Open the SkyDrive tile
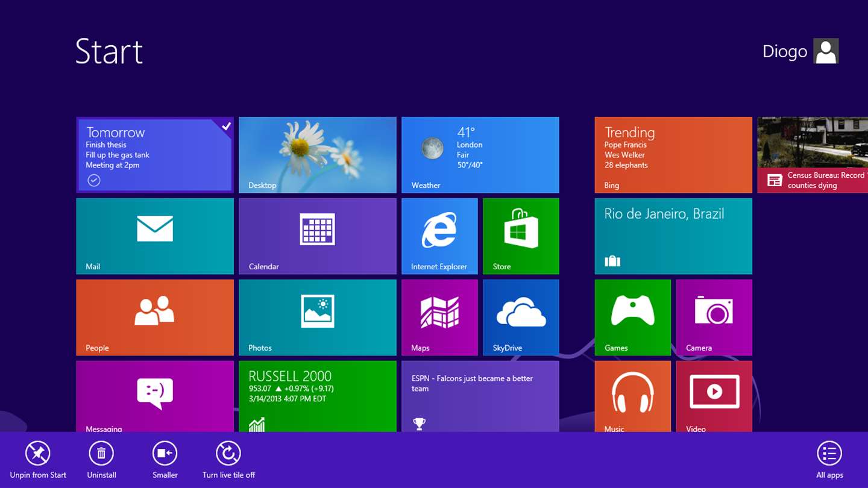Screen dimensions: 868x488 click(x=521, y=318)
